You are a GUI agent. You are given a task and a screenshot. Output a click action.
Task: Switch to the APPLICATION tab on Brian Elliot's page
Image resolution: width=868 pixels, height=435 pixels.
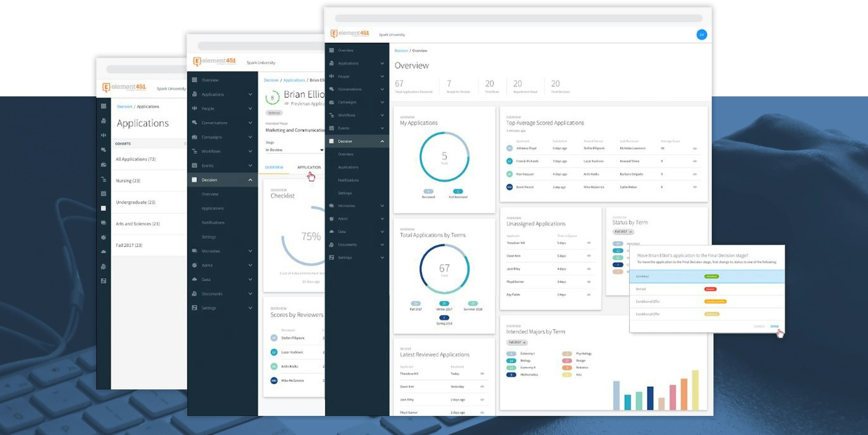pos(309,167)
